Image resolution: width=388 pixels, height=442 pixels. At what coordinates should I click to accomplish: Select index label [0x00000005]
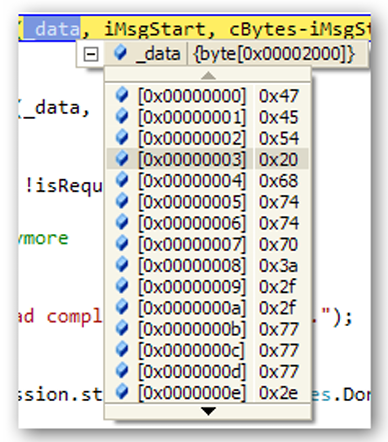(192, 202)
